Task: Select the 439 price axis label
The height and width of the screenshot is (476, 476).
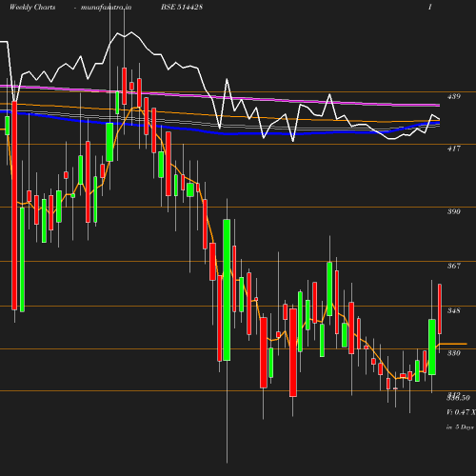Action: pos(454,96)
